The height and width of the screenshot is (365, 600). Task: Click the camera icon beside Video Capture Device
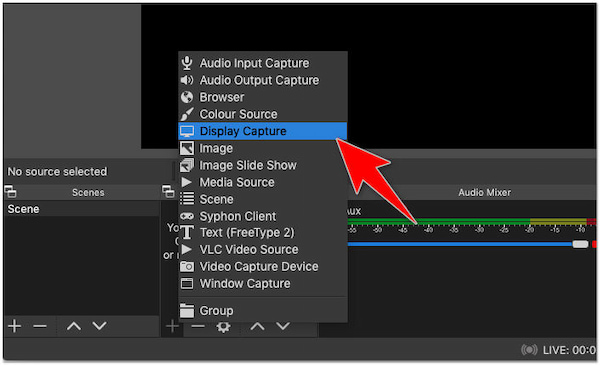(x=187, y=266)
